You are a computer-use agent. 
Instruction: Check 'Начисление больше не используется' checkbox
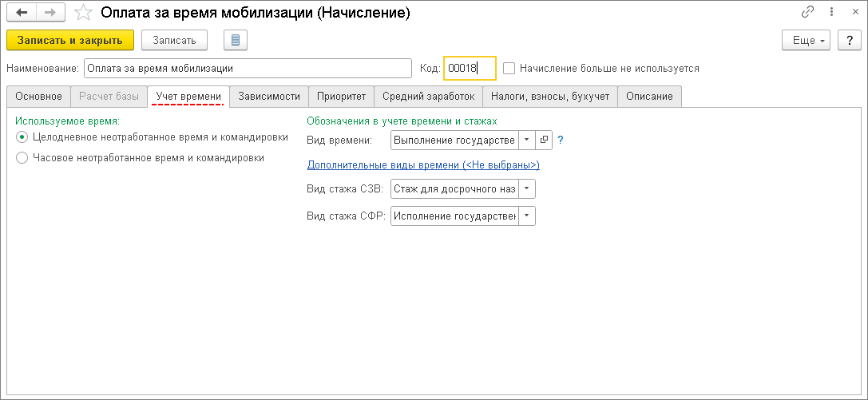coord(509,69)
